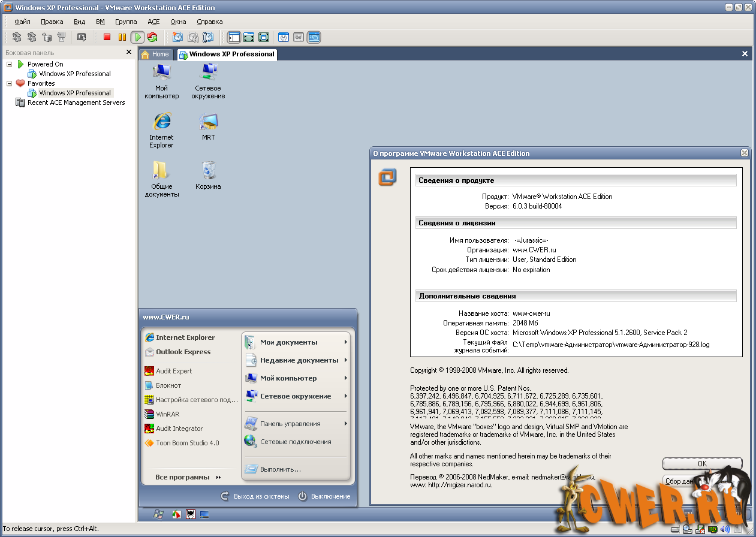The height and width of the screenshot is (537, 756).
Task: Open the ВМ menu
Action: click(100, 22)
